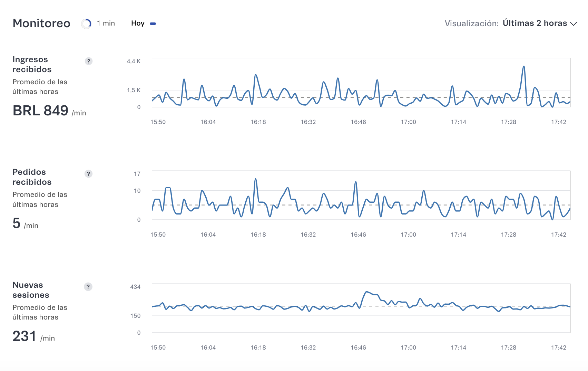588x371 pixels.
Task: Show help for Nuevas sesiones
Action: tap(88, 287)
